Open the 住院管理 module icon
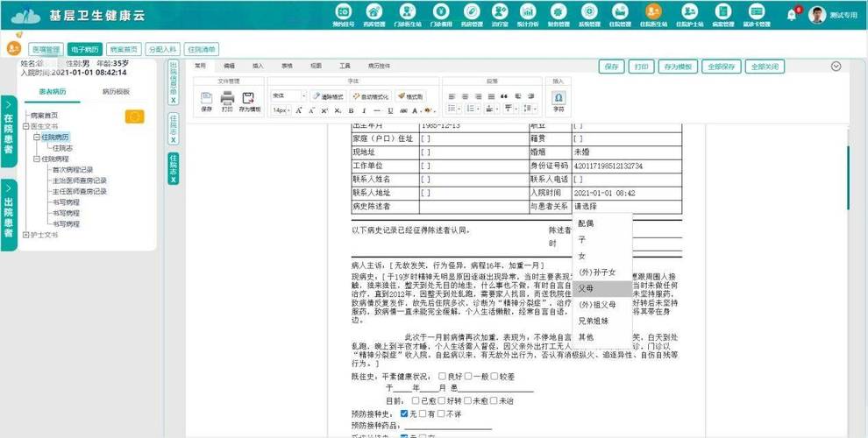Screen dimensions: 868x438 click(x=620, y=11)
